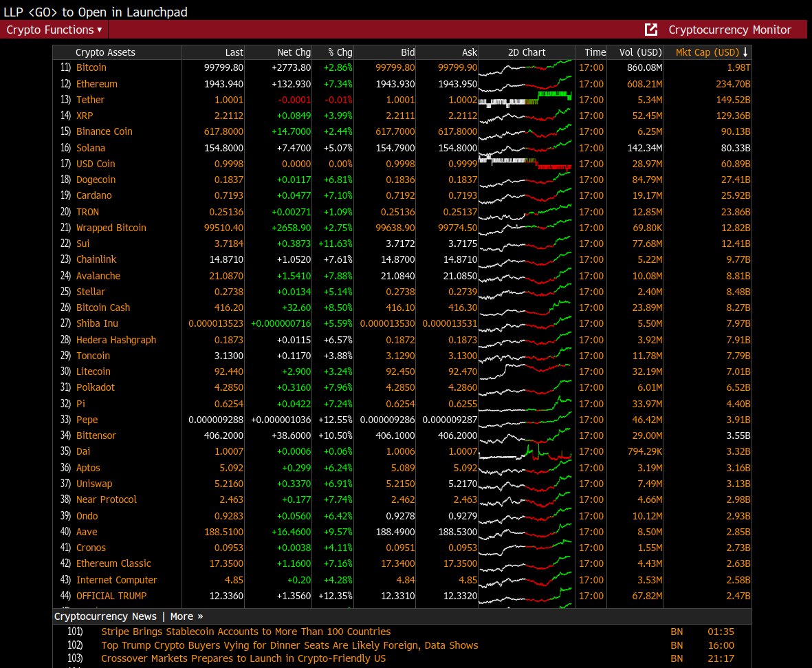Open Crossover Markets Prepares to Launch story
This screenshot has height=668, width=812.
tap(243, 658)
